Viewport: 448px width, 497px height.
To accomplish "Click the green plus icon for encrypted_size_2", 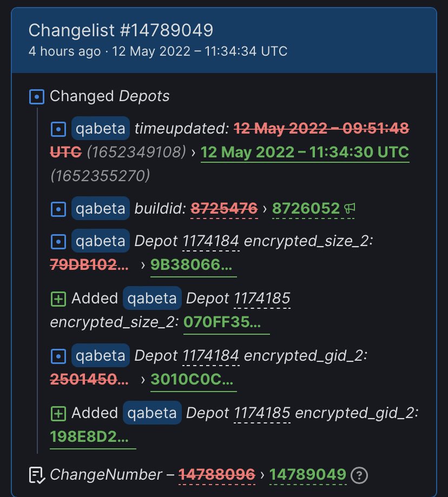I will coord(58,298).
